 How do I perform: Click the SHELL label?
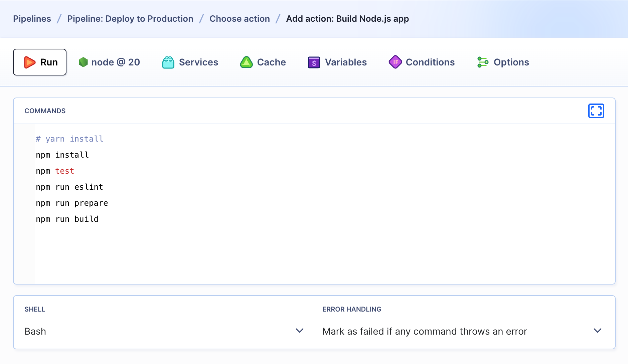point(35,309)
